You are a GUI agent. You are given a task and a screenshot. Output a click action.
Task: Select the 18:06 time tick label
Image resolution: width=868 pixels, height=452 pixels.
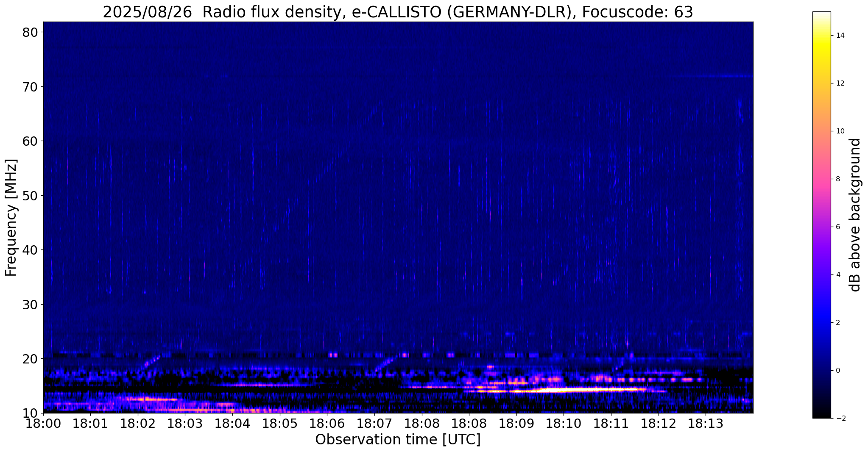click(x=327, y=423)
